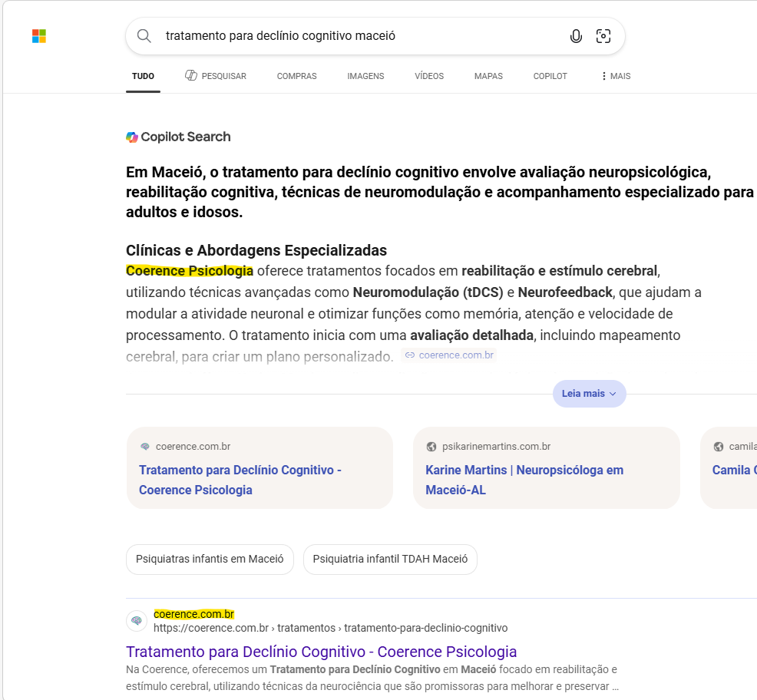Click the Clínicas e Abordagens Especializadas heading
The width and height of the screenshot is (757, 700).
click(256, 250)
